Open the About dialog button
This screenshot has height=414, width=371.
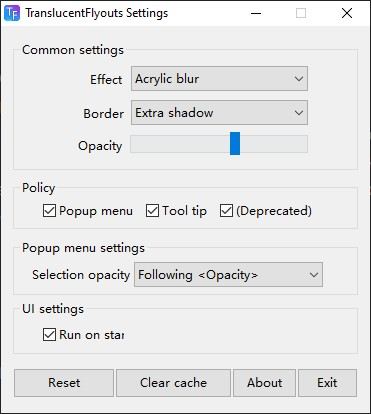point(264,383)
